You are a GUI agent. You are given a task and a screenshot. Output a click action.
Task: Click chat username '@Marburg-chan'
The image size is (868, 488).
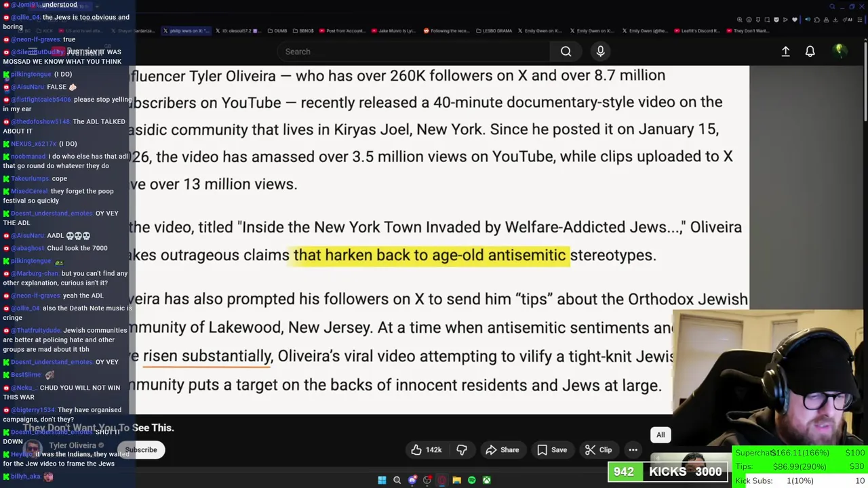[35, 274]
